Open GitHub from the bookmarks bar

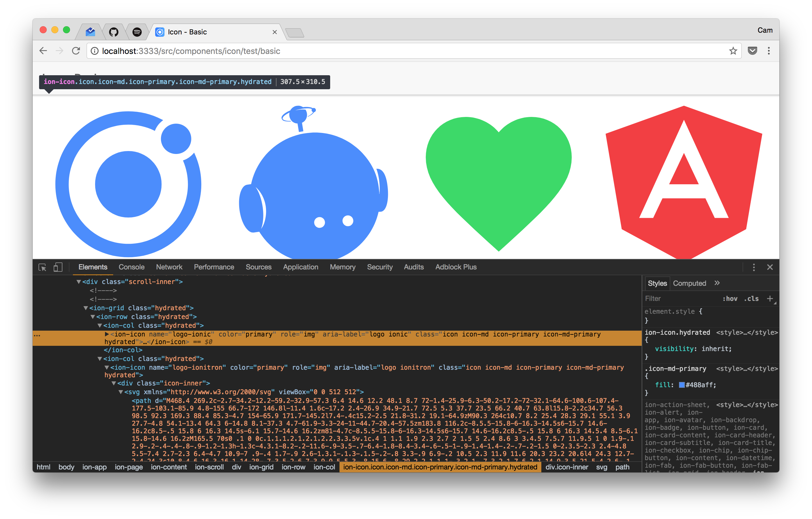[114, 32]
